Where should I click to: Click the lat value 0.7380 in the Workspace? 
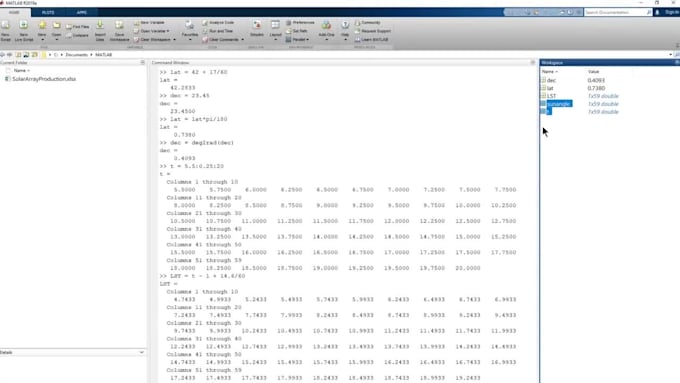(596, 88)
